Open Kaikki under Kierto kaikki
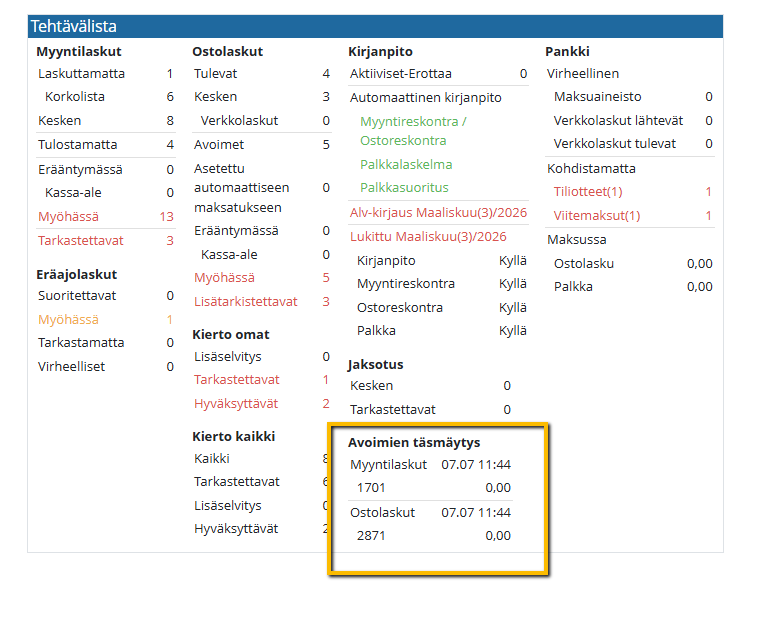 [212, 459]
